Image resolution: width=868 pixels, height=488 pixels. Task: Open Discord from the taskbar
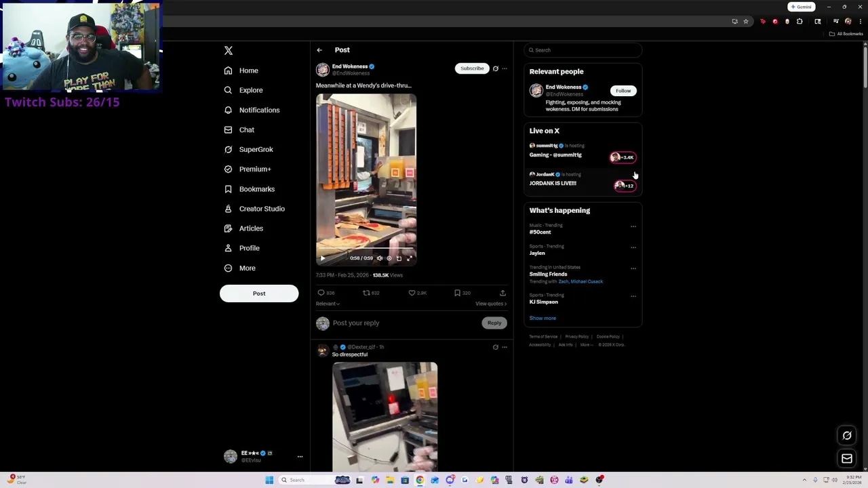[450, 480]
